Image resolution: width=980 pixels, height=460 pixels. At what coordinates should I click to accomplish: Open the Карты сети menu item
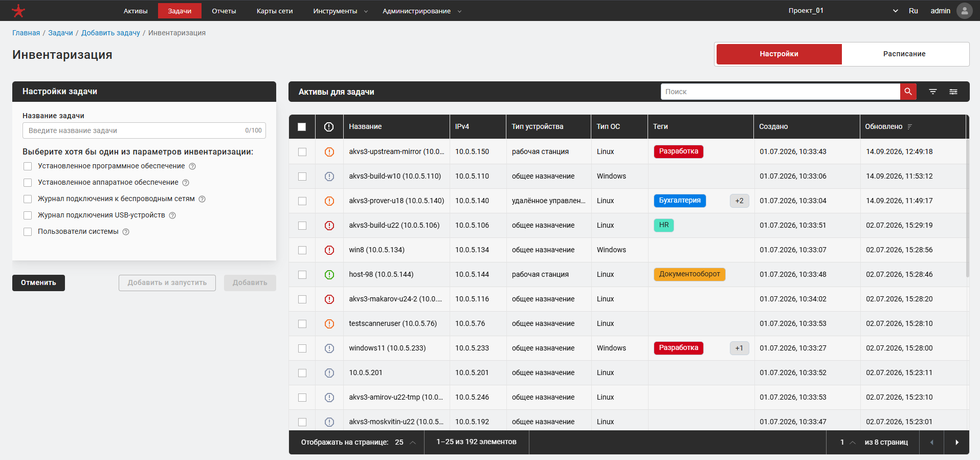(275, 11)
